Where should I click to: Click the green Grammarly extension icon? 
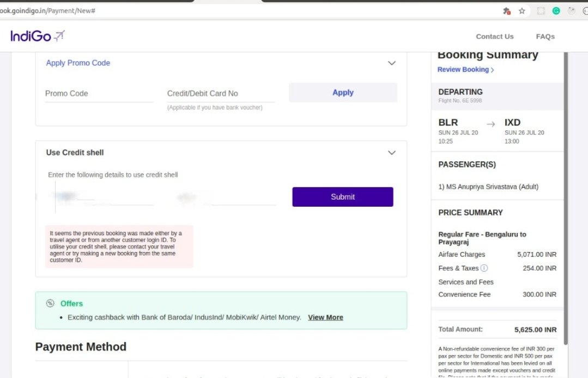pos(556,11)
